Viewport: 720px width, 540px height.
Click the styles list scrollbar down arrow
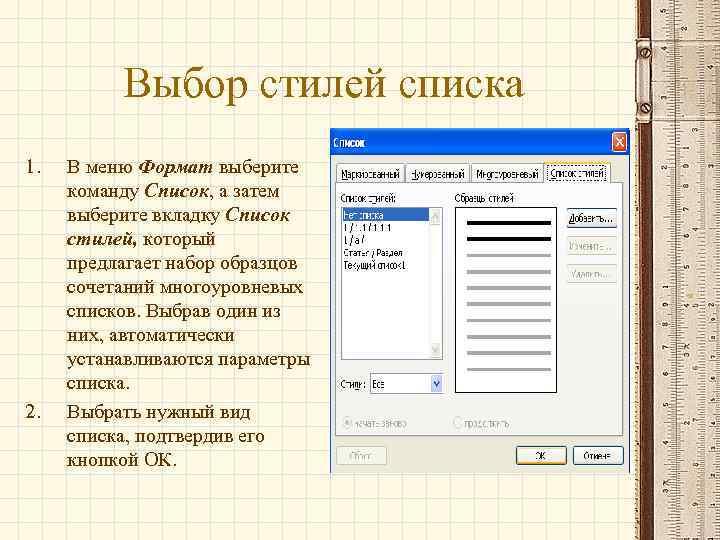[435, 351]
